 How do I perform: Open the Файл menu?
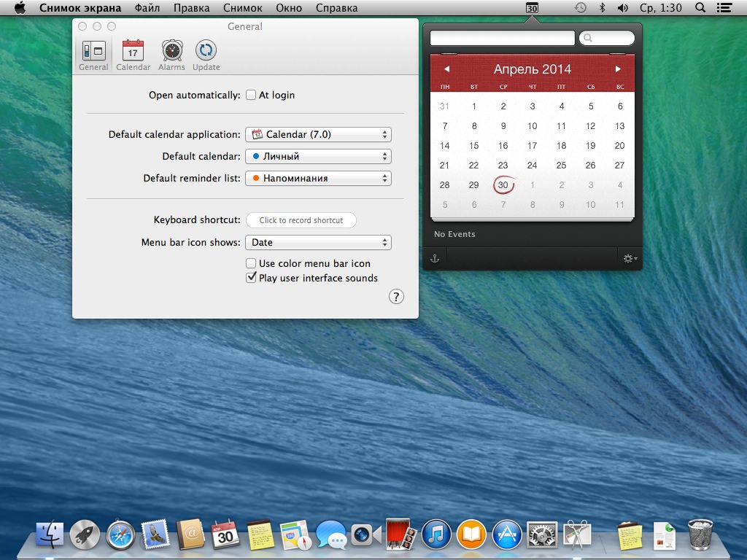pos(147,8)
